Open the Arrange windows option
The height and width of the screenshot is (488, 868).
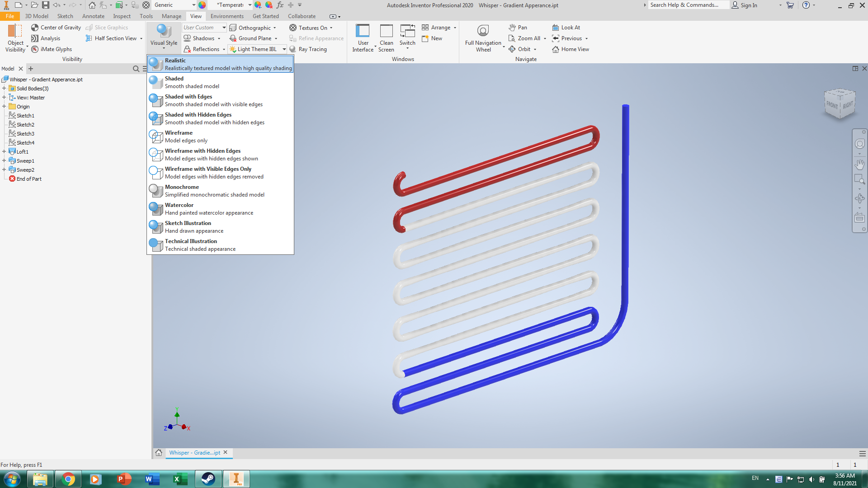pyautogui.click(x=436, y=28)
